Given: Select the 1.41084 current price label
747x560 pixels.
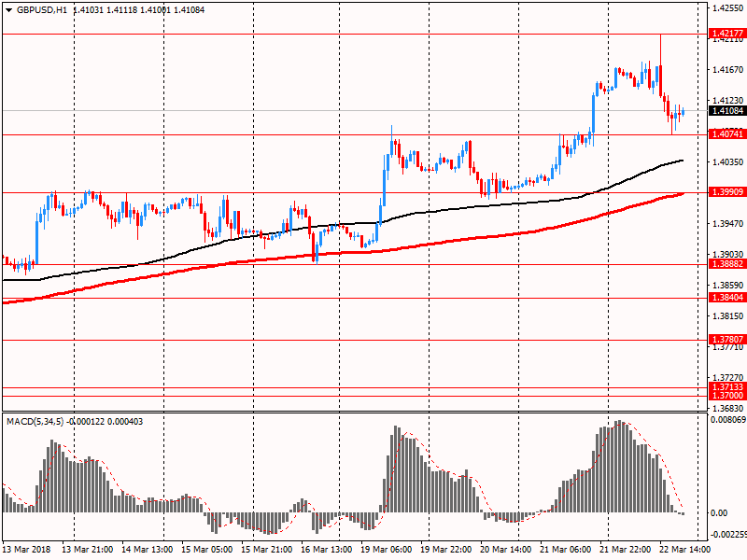Looking at the screenshot, I should pos(727,110).
